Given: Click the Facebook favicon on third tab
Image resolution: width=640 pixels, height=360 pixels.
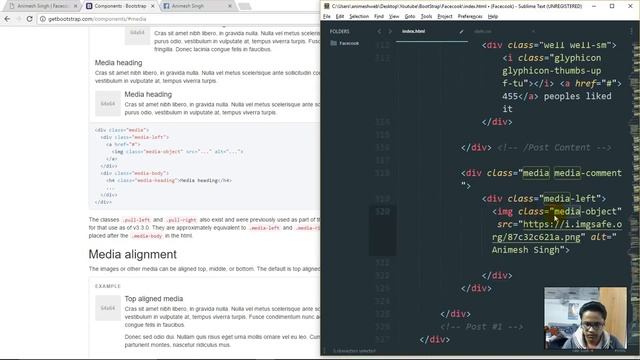Looking at the screenshot, I should click(x=166, y=6).
